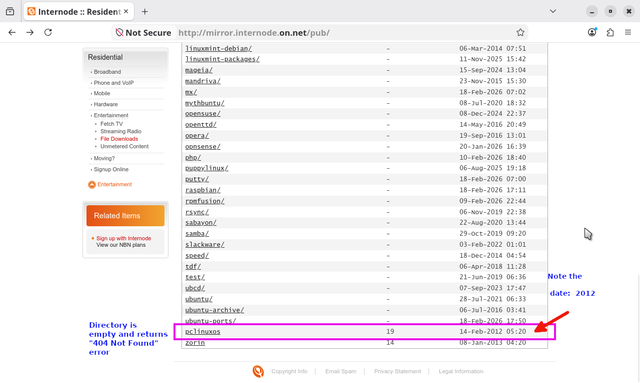Open the mandriva/ directory
640x383 pixels.
tap(203, 81)
